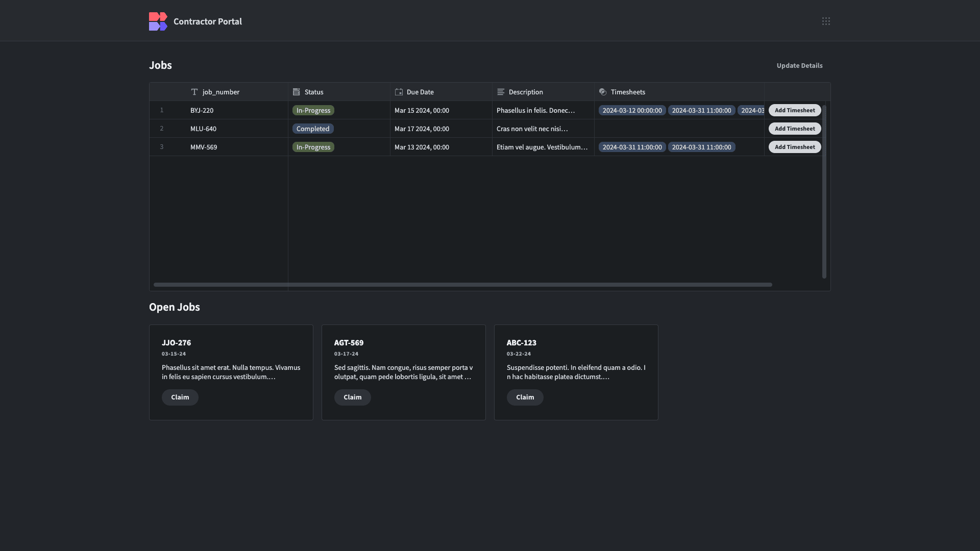Click the 'Cras non velit nec nisi…' description

pos(532,129)
